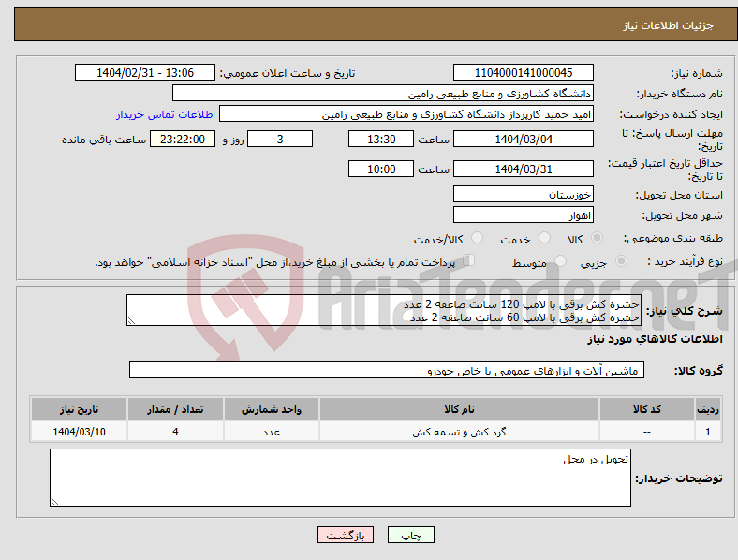Click the buyer notes textarea تحویل در محل
738x560 pixels.
tap(340, 478)
